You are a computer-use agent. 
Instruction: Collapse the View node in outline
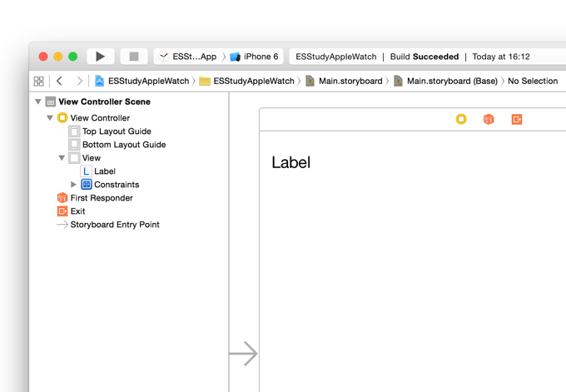[x=62, y=158]
